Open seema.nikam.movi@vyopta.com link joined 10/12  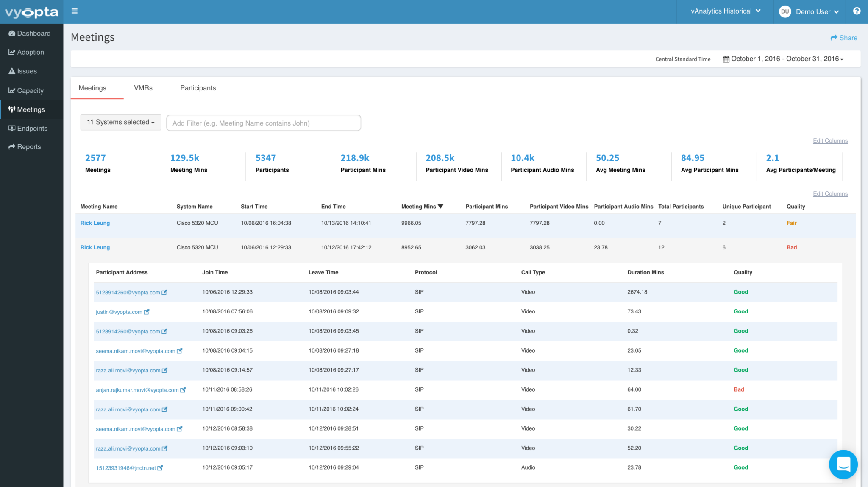pos(135,429)
